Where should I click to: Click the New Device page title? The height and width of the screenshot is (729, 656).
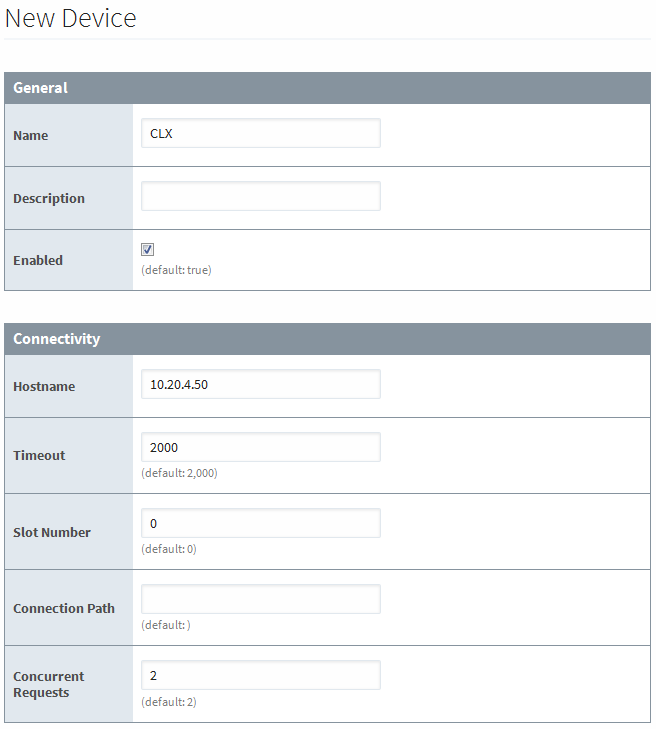coord(71,18)
